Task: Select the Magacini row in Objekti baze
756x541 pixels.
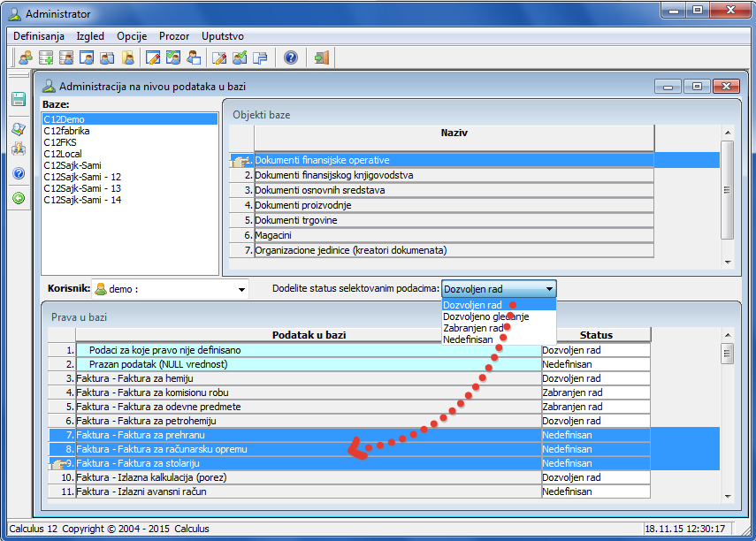Action: [x=272, y=235]
